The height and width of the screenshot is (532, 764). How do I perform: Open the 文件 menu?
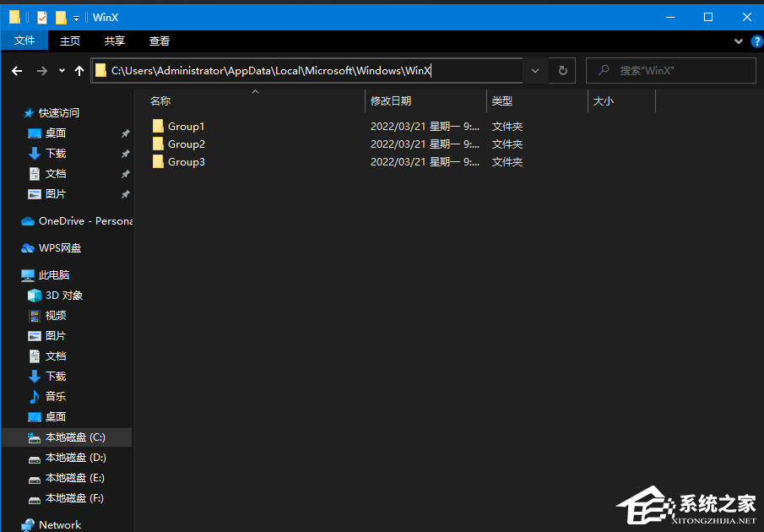[24, 41]
